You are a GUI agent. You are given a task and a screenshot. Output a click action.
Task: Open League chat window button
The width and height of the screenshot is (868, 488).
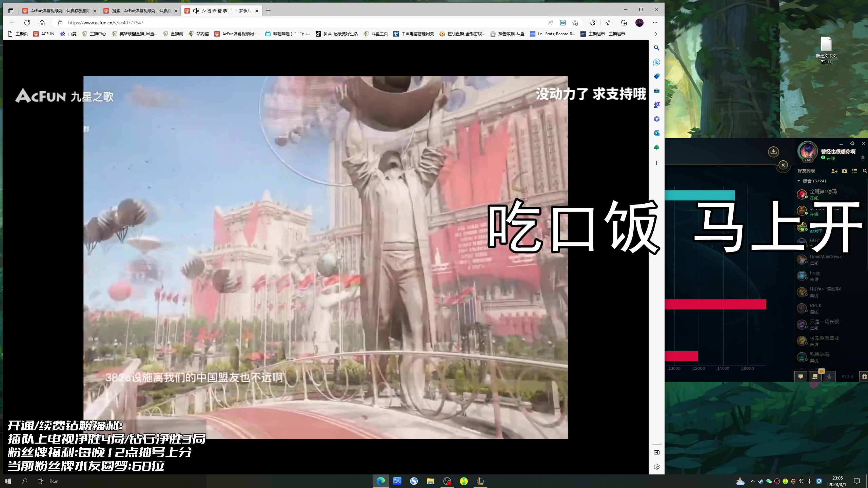(x=801, y=377)
